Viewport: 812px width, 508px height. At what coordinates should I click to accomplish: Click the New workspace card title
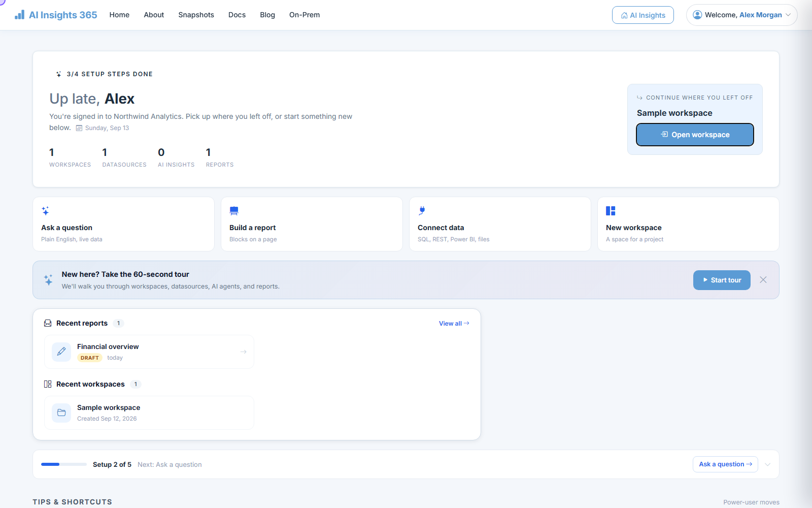point(634,228)
